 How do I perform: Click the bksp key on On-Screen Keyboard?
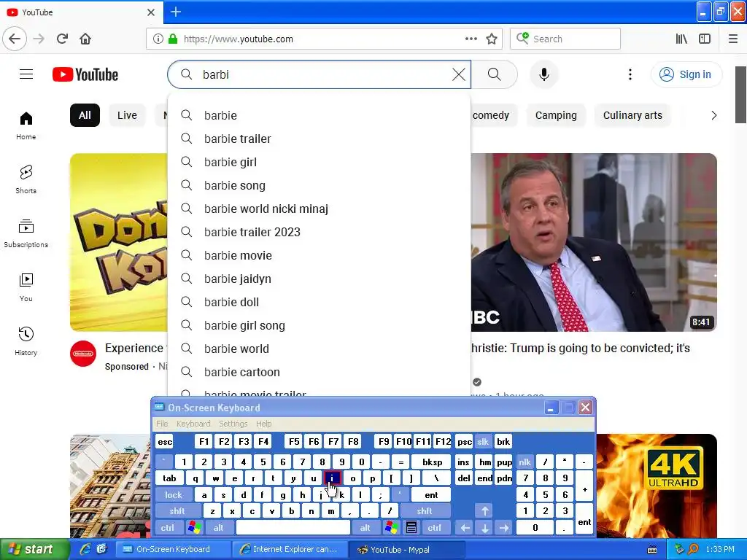[432, 462]
